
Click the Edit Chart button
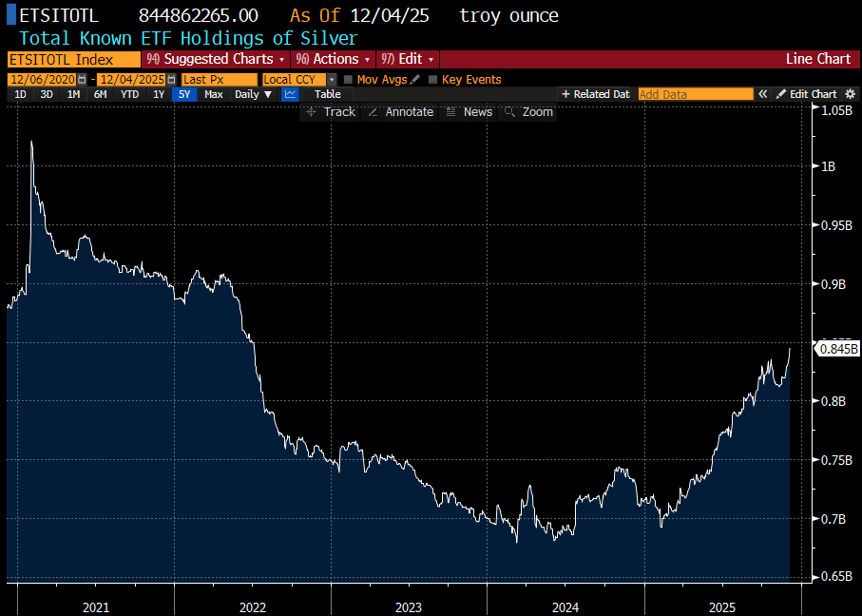[806, 94]
